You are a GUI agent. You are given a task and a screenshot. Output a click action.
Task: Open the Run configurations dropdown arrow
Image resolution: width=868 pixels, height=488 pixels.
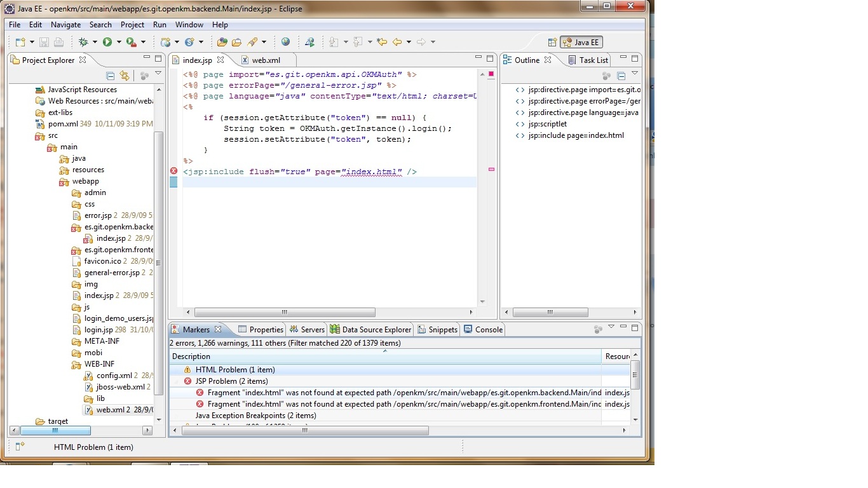point(119,42)
